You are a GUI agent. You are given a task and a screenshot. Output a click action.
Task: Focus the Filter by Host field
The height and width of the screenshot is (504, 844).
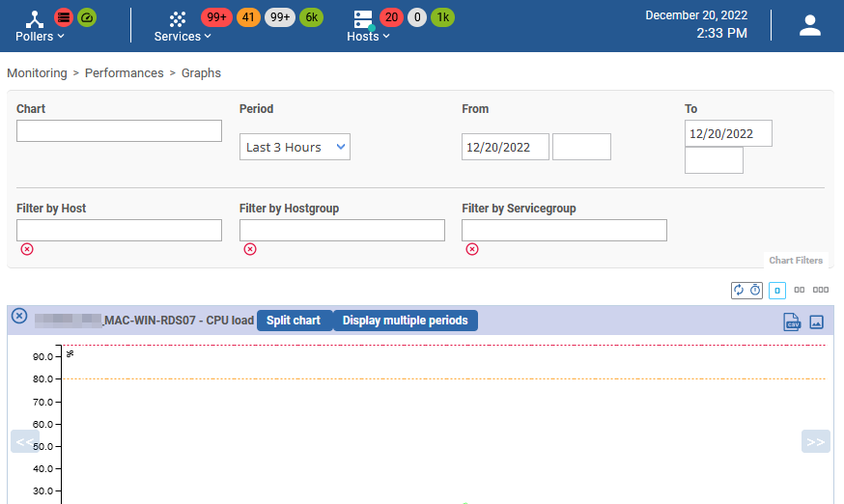119,230
